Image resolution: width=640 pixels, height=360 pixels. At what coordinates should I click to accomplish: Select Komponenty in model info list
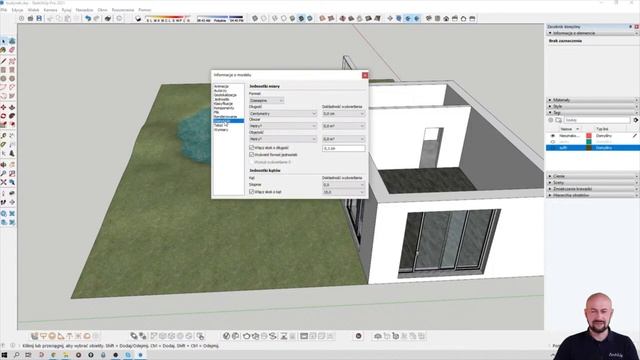(x=224, y=108)
